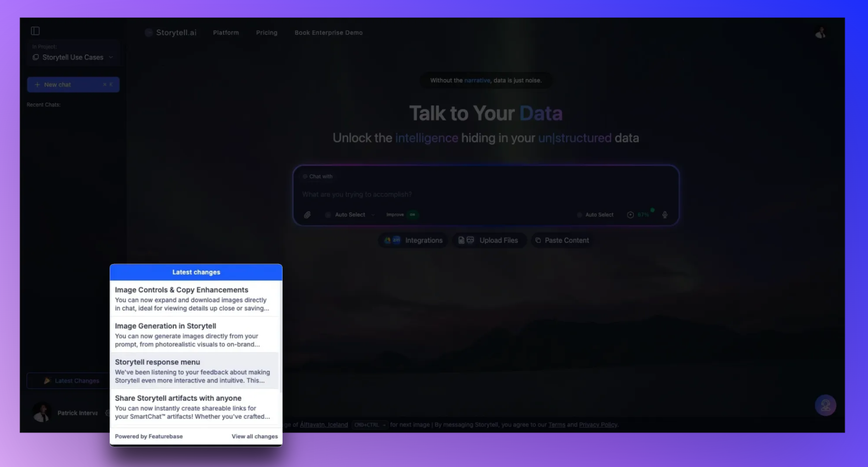Viewport: 868px width, 467px height.
Task: Click Patrick's profile picture in sidebar
Action: click(x=42, y=413)
